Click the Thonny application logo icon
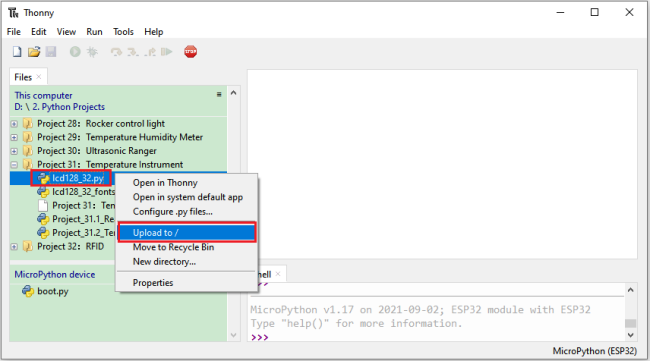The image size is (650, 362). pyautogui.click(x=13, y=13)
